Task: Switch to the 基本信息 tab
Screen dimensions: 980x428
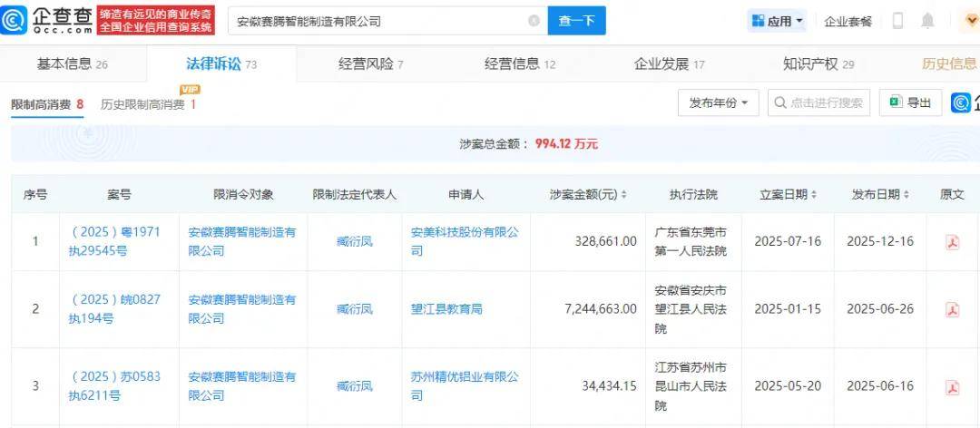Action: coord(72,63)
